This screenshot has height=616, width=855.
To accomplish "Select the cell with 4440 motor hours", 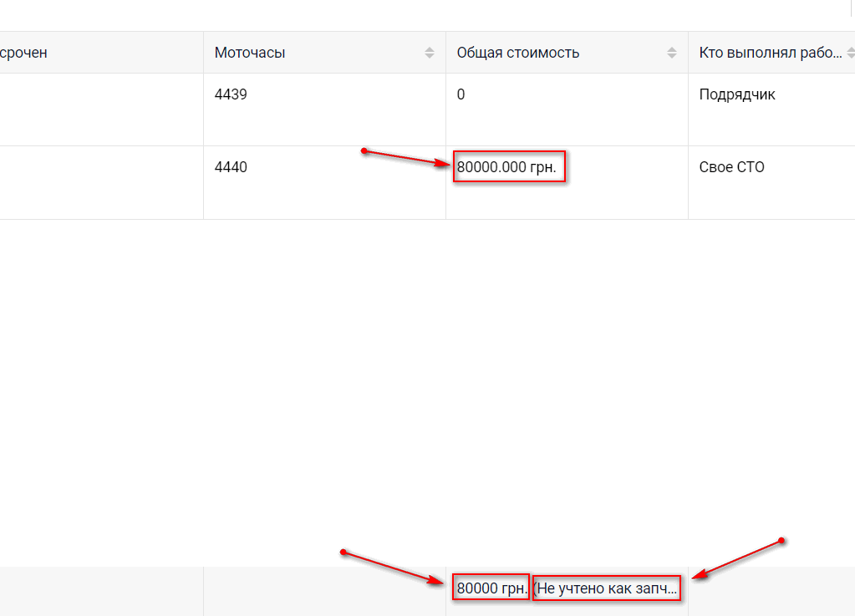I will point(231,167).
